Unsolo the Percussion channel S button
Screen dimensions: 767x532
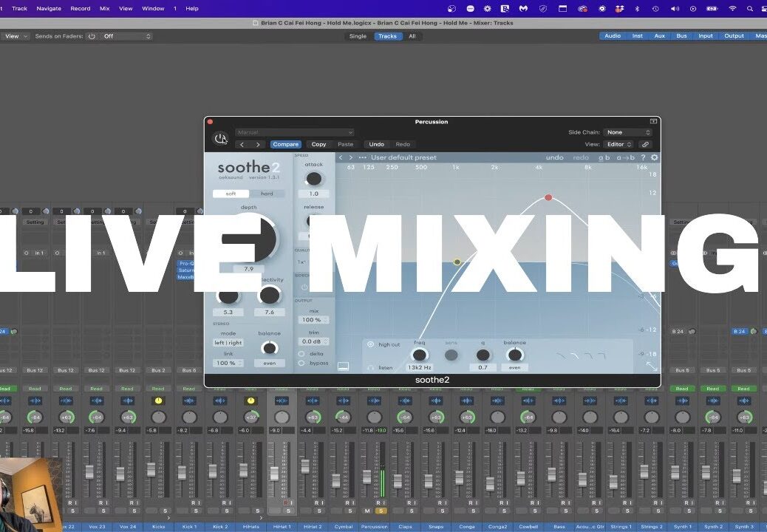[381, 511]
